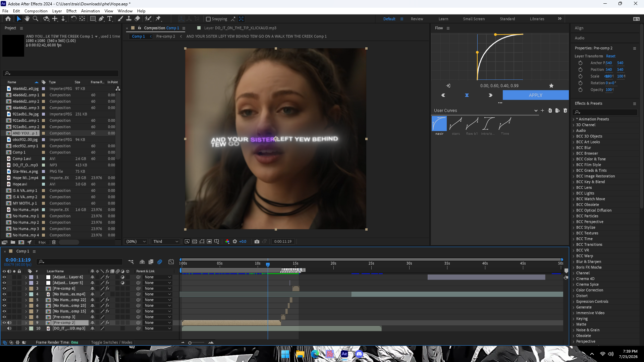Open the composition mini-flowchart icon
The image size is (644, 362).
(x=131, y=261)
